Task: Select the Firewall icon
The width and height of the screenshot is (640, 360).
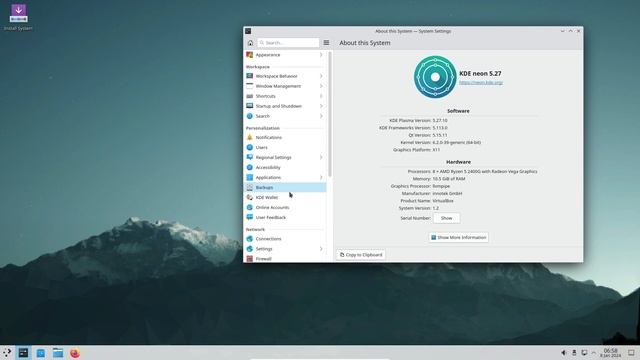Action: (x=250, y=259)
